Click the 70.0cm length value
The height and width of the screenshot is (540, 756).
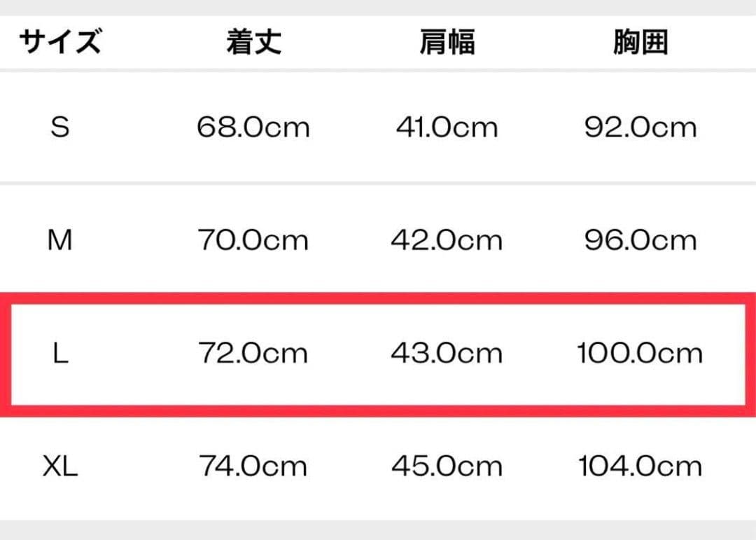253,241
